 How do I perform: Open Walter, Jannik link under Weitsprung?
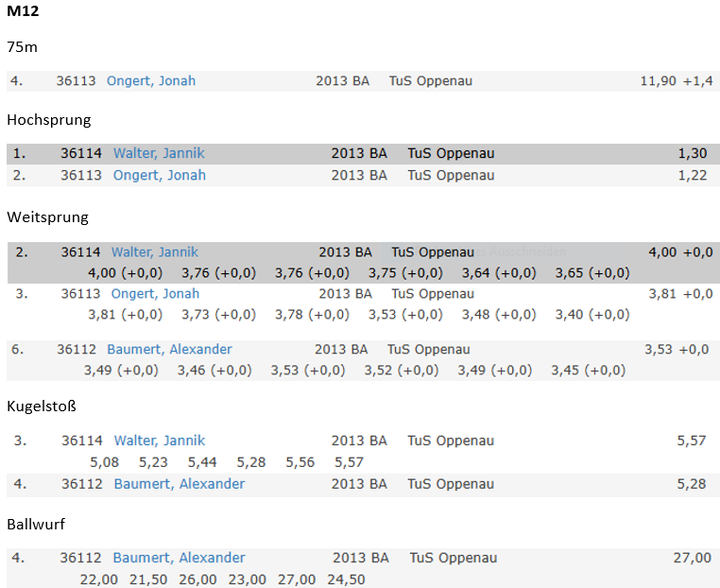pos(155,251)
